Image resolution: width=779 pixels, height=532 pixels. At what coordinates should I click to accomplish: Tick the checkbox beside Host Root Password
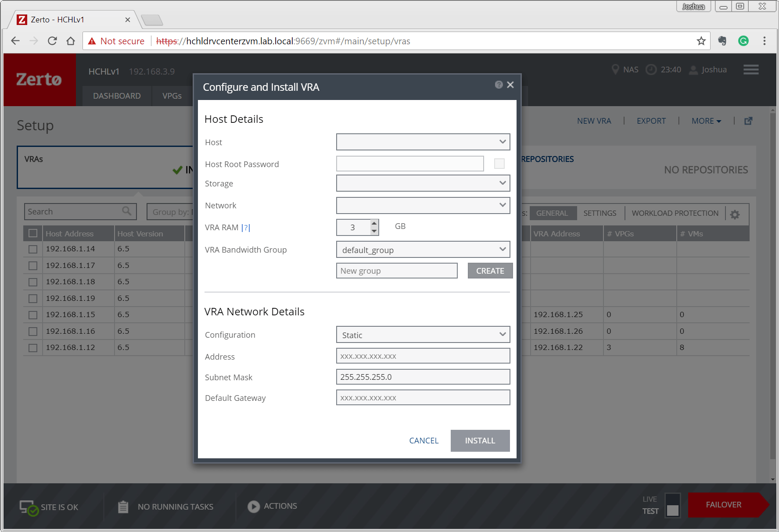point(499,164)
